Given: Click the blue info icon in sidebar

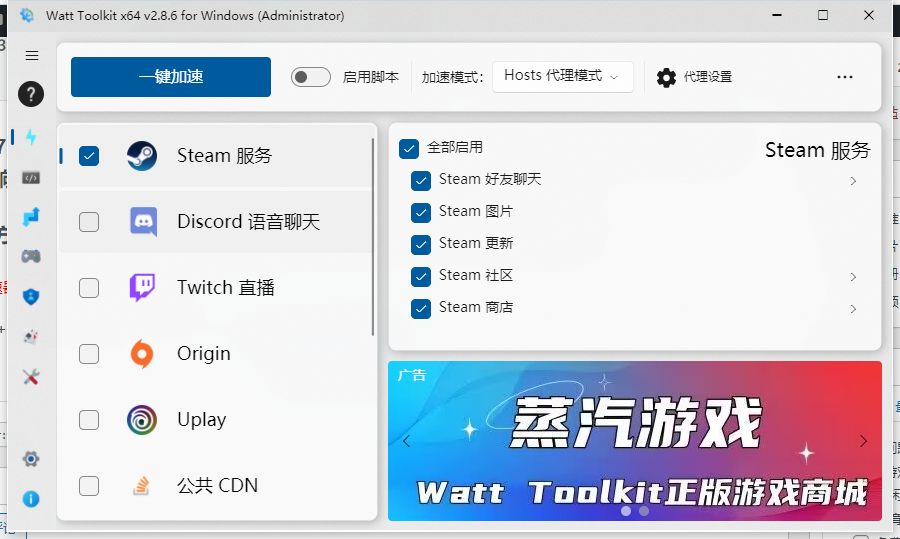Looking at the screenshot, I should [31, 499].
